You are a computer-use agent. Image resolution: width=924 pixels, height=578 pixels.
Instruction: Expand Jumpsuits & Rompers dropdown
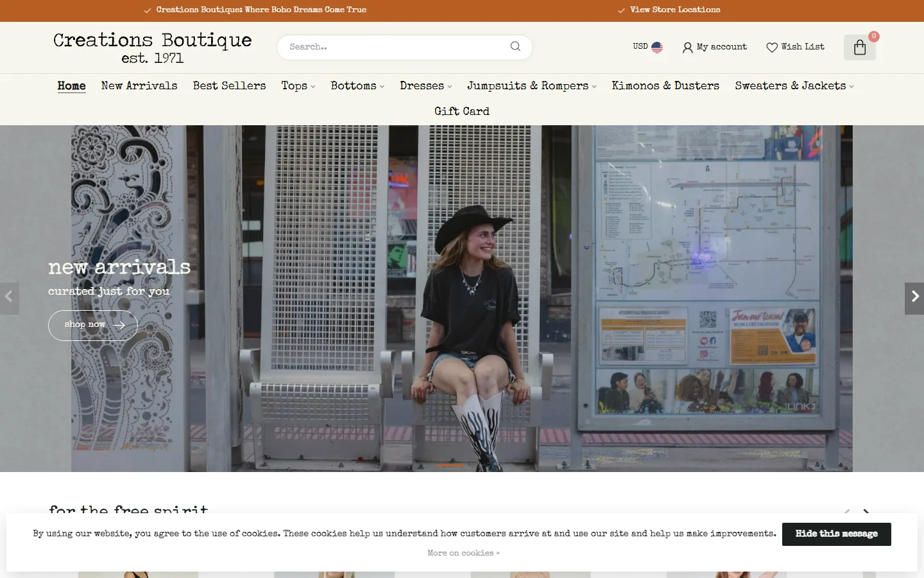[x=594, y=86]
